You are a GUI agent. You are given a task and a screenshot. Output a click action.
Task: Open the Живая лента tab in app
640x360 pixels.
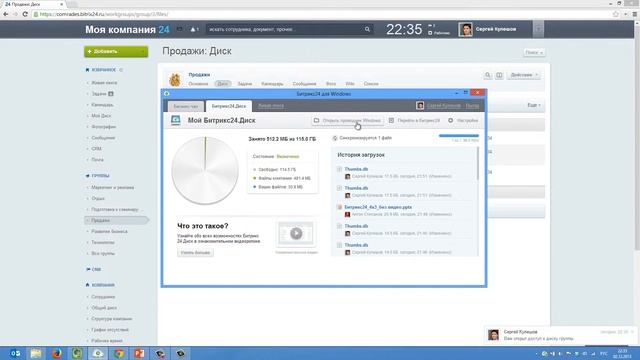(x=271, y=106)
